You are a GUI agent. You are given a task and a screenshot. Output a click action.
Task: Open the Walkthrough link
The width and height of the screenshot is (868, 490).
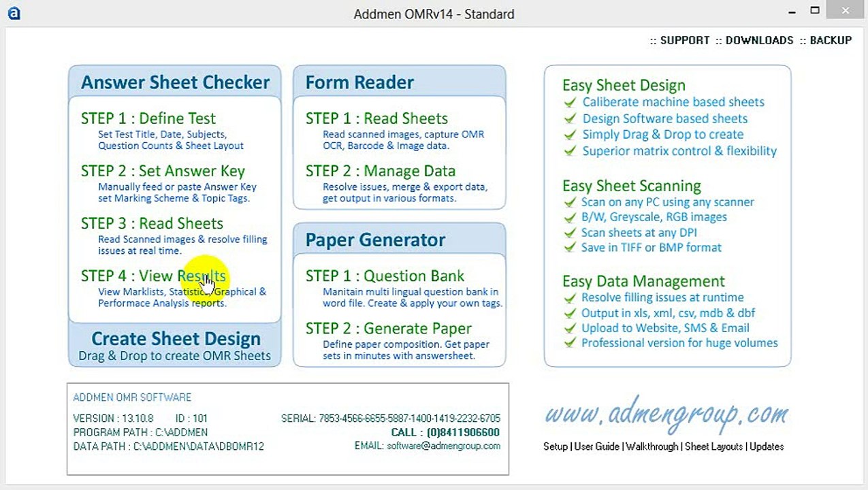pyautogui.click(x=652, y=446)
